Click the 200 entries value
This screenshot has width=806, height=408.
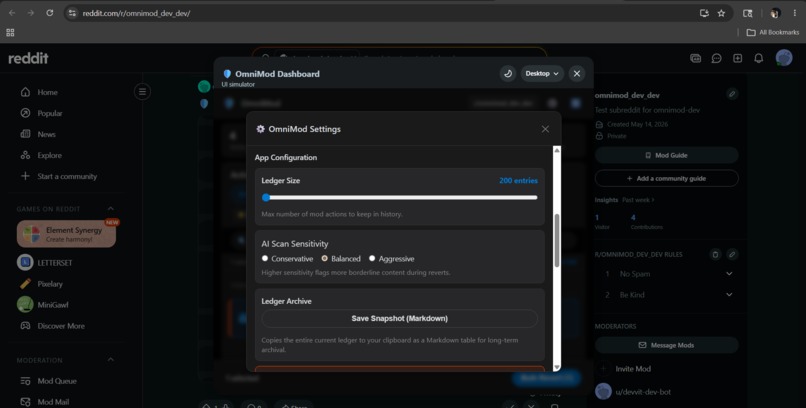point(518,180)
